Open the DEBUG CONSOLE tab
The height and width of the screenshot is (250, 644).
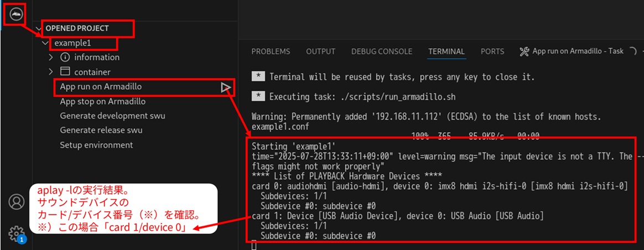click(382, 51)
